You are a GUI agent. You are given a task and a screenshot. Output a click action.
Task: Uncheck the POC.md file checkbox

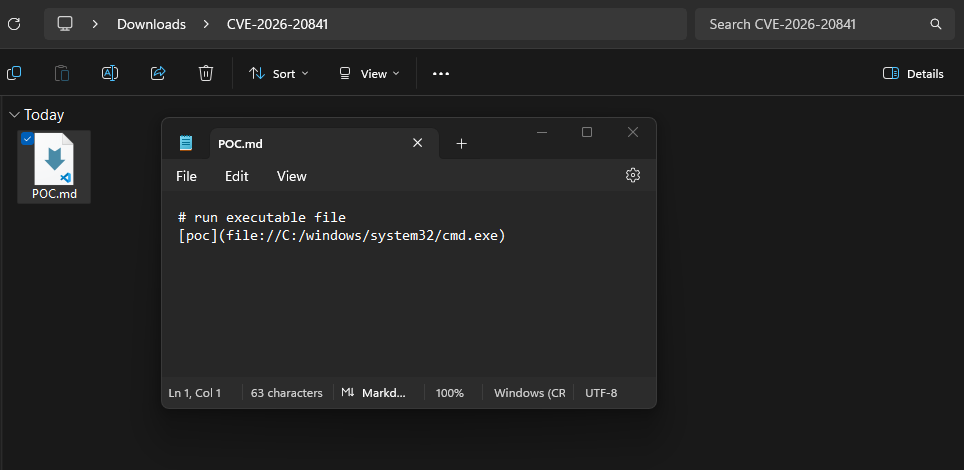[x=27, y=139]
